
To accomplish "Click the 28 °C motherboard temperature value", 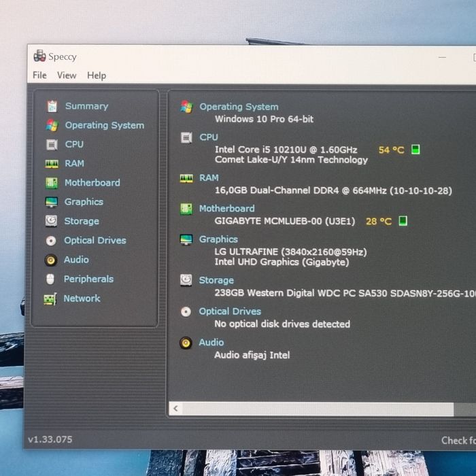I will tap(379, 221).
